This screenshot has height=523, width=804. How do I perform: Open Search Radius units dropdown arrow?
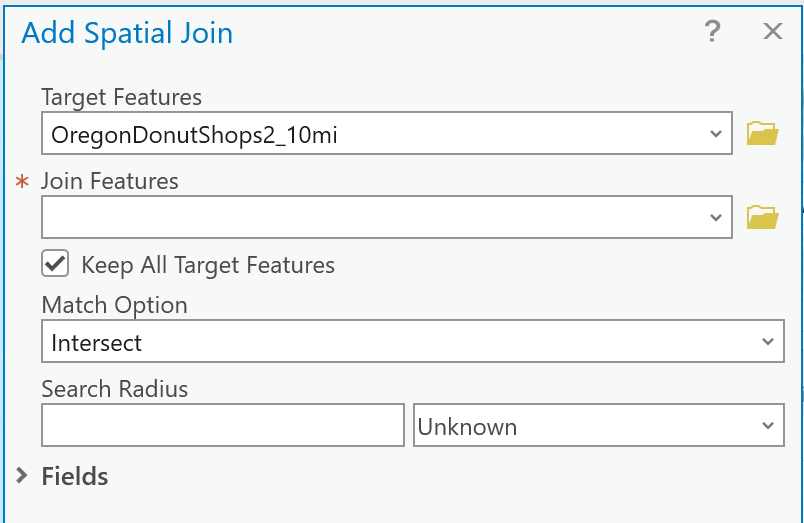767,426
